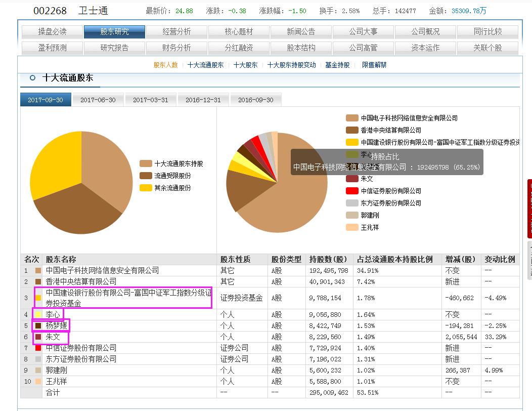Switch to the 经营分析 tab
The image size is (532, 411).
pyautogui.click(x=177, y=31)
